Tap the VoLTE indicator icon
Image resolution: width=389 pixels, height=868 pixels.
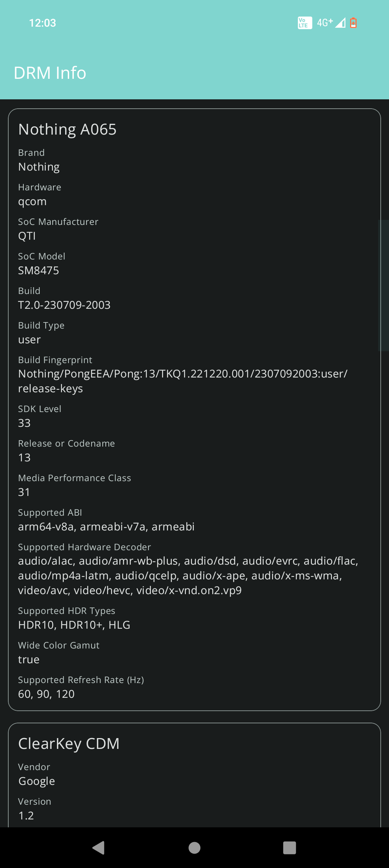click(304, 23)
